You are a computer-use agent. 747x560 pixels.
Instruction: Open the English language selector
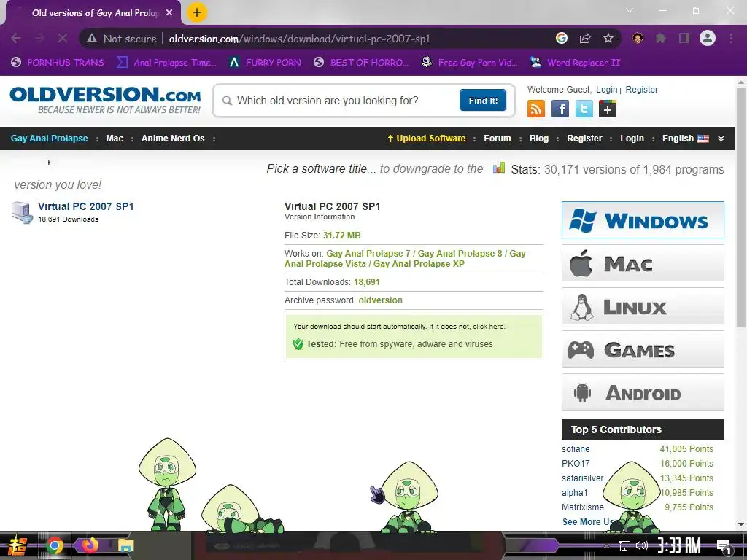click(x=685, y=139)
